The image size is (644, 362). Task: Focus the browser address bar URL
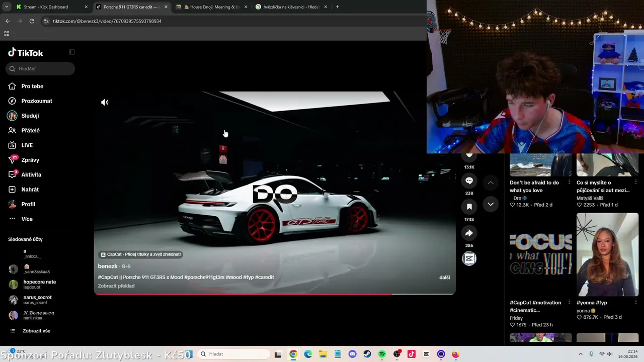(107, 21)
